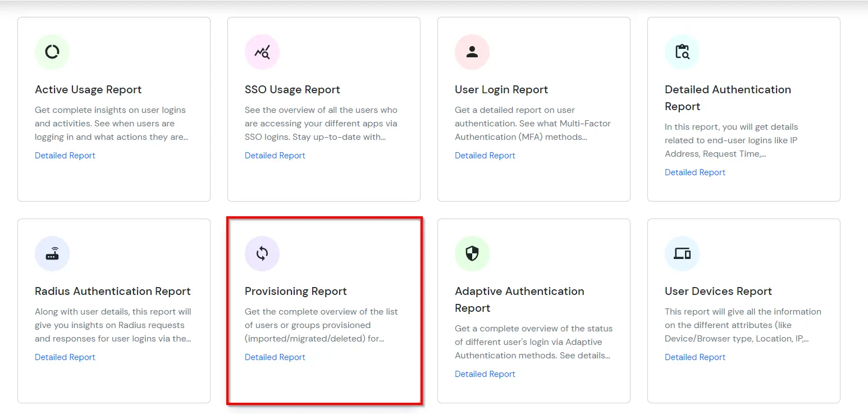Open Detailed Report for Provisioning Report

coord(275,357)
